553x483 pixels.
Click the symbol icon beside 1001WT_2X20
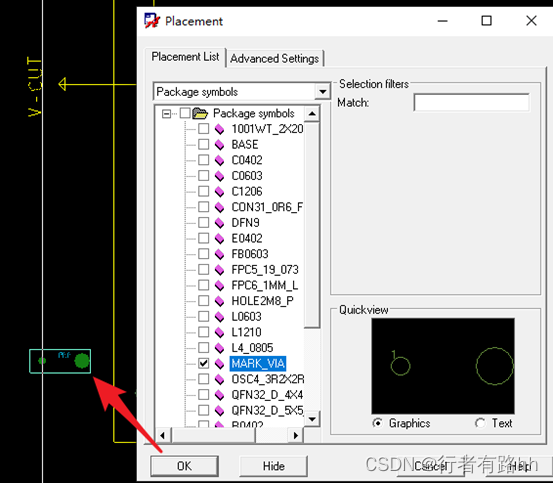[219, 129]
